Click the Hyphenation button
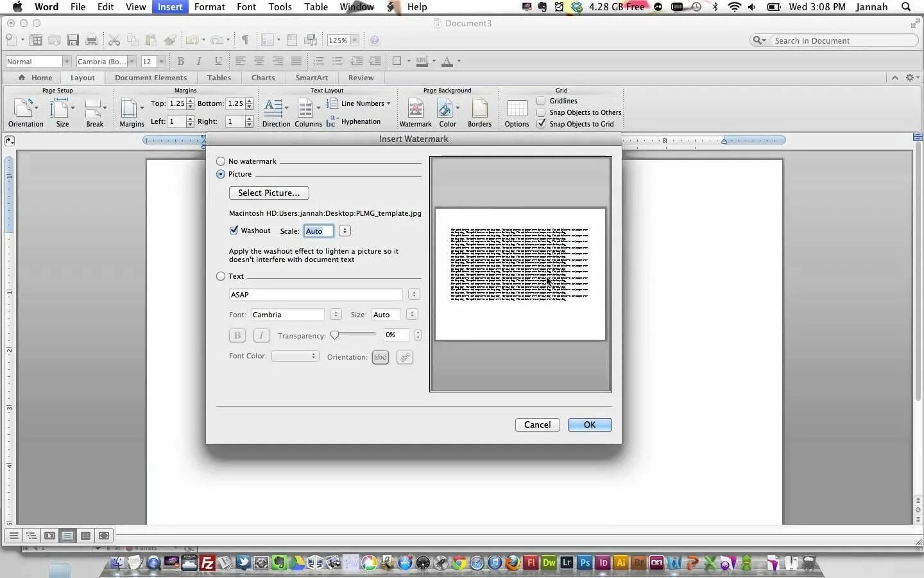Viewport: 924px width, 578px height. click(354, 121)
